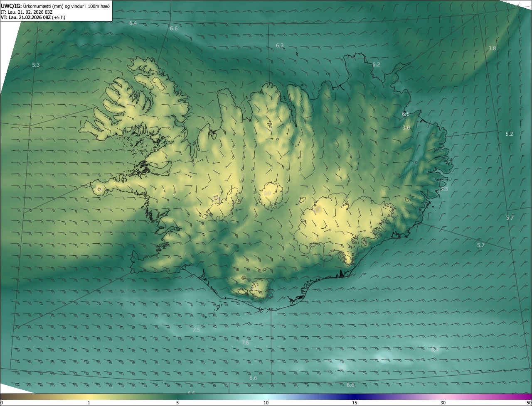Click the 6.4 value label on the map

[133, 23]
